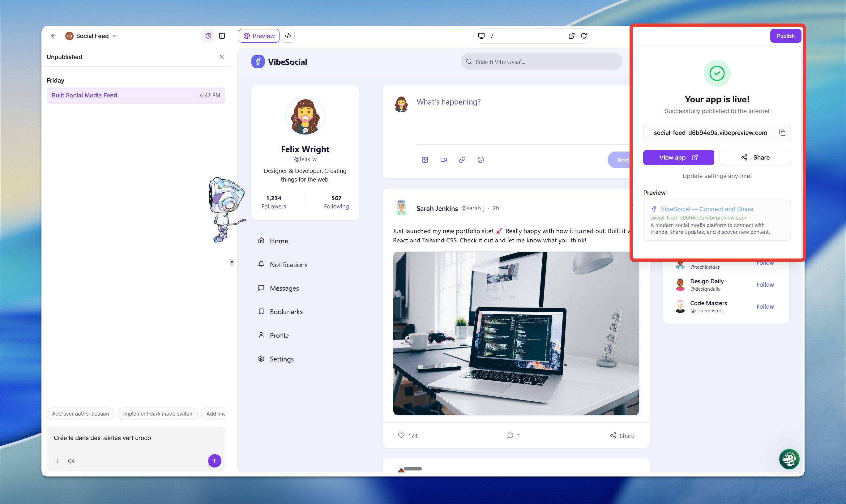Attach an image to the post
Viewport: 846px width, 504px height.
tap(425, 160)
